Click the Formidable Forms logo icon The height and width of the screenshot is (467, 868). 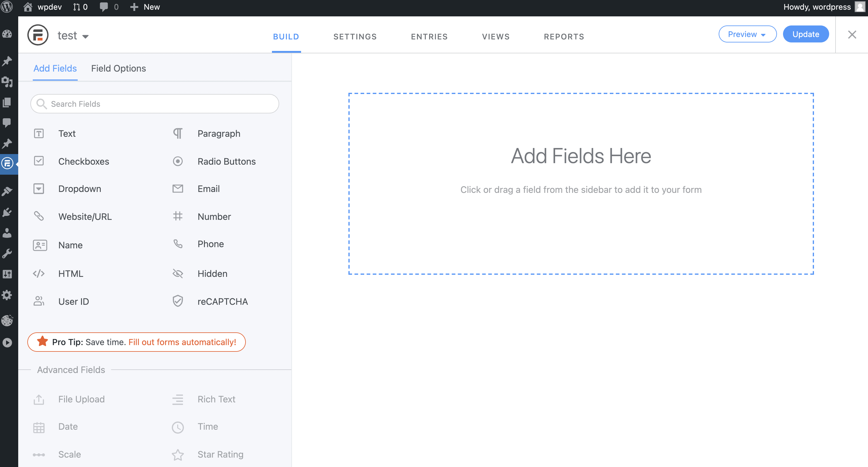(38, 35)
